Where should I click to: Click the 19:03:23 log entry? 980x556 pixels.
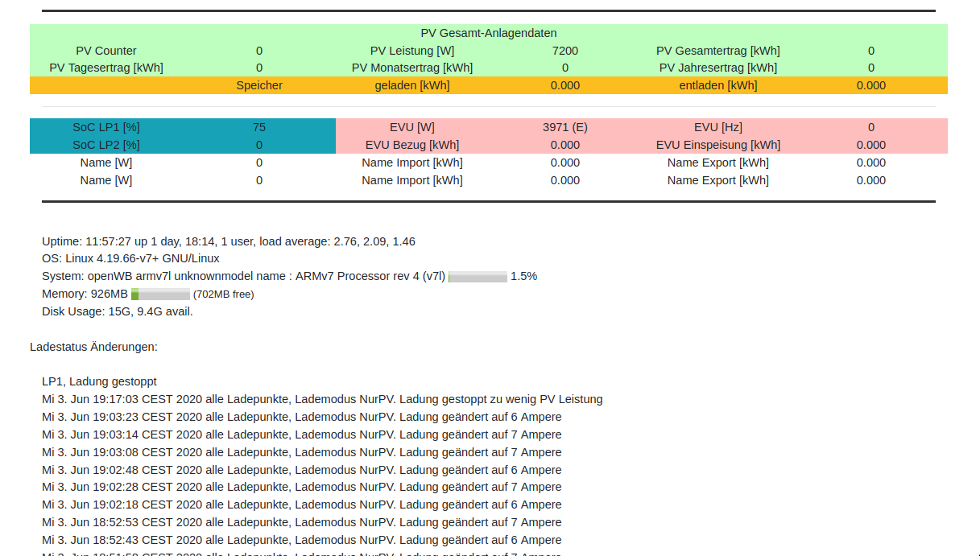(302, 417)
